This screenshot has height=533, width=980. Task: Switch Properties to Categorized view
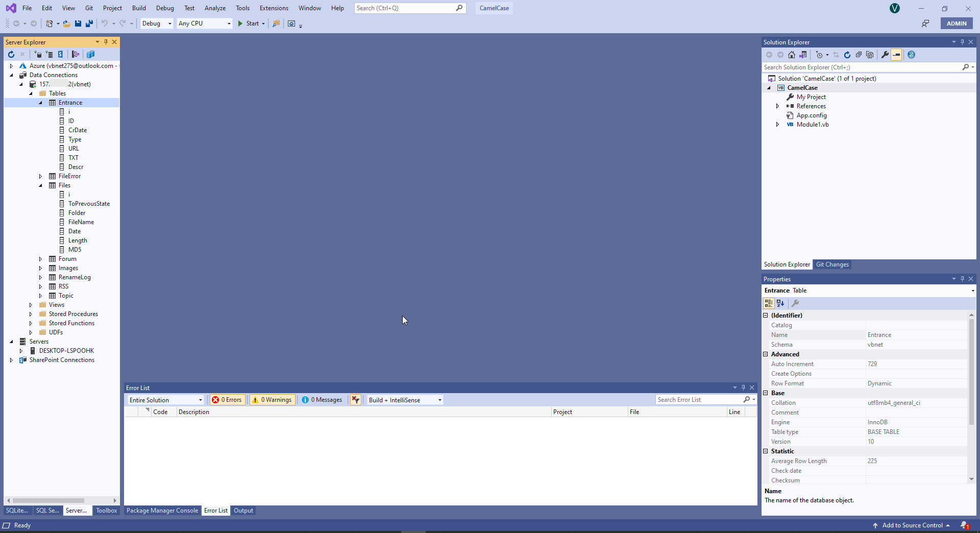[x=769, y=303]
